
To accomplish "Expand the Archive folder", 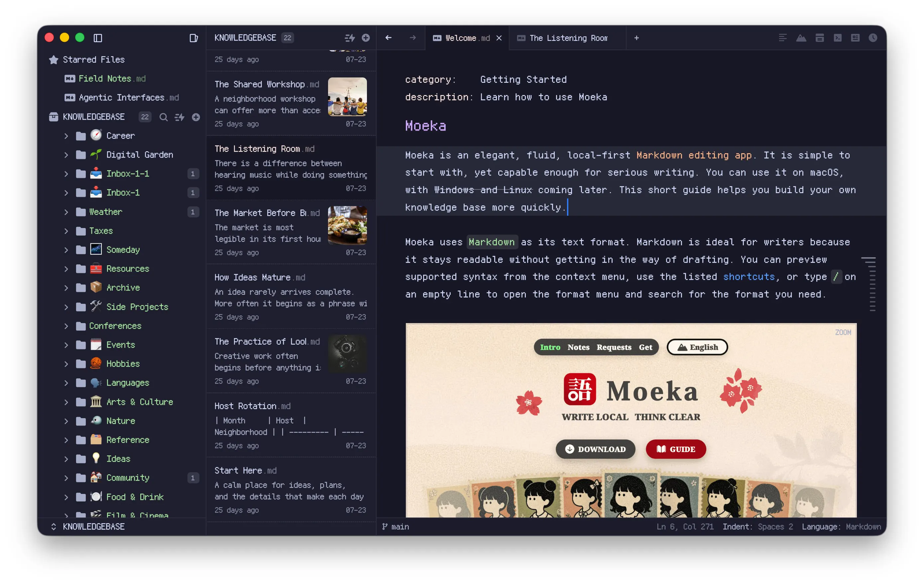I will (x=66, y=288).
